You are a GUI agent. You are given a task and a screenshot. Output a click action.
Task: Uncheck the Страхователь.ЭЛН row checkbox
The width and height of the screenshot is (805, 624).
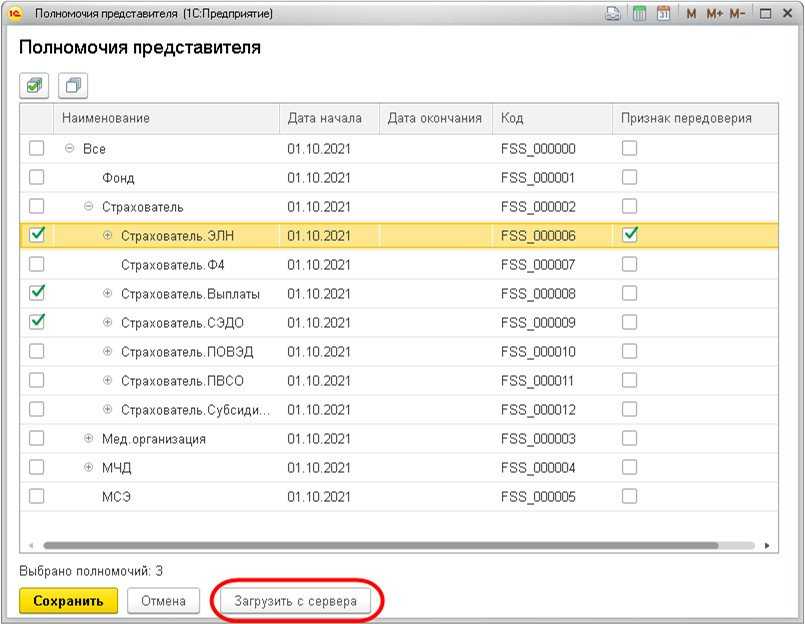pyautogui.click(x=37, y=235)
